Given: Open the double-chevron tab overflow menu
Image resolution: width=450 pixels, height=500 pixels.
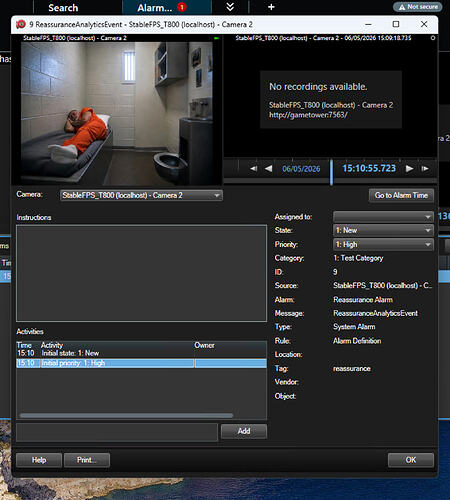Looking at the screenshot, I should point(230,7).
